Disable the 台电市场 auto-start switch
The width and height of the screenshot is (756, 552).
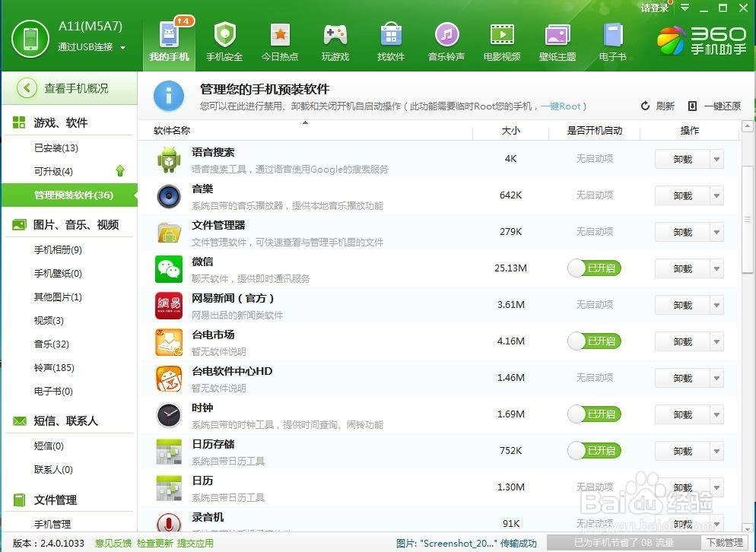pos(594,341)
